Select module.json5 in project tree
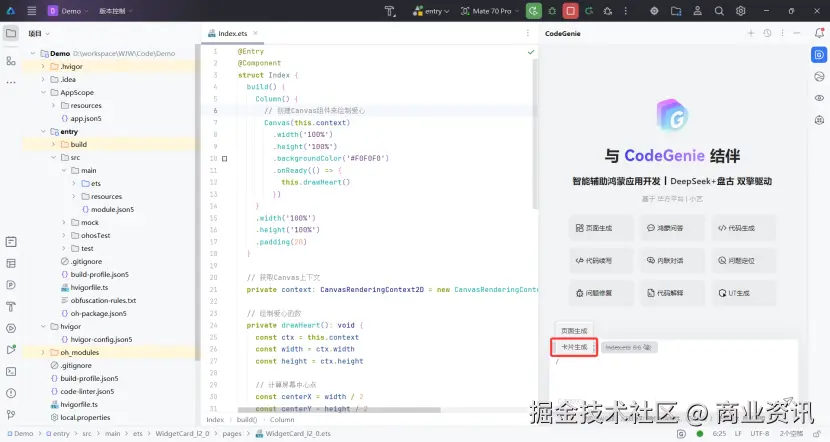 [x=112, y=209]
